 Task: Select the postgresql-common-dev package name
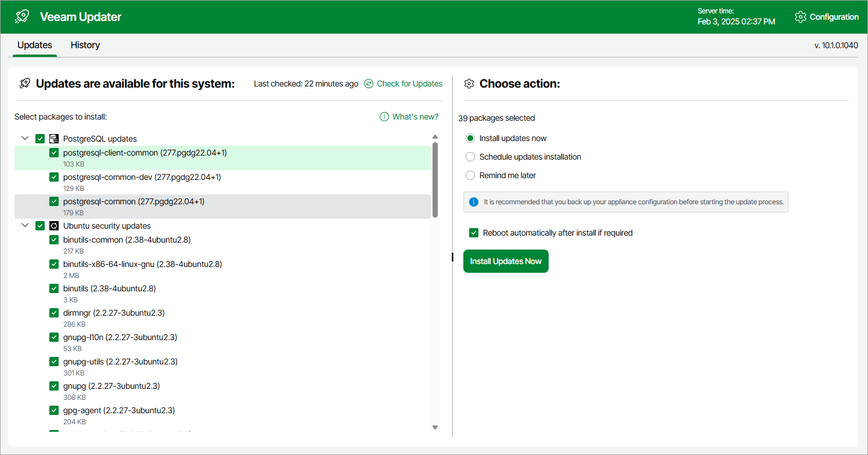coord(142,177)
